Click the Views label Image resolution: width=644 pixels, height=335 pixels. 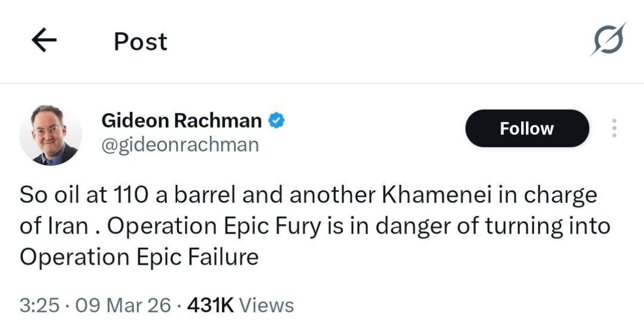(267, 305)
